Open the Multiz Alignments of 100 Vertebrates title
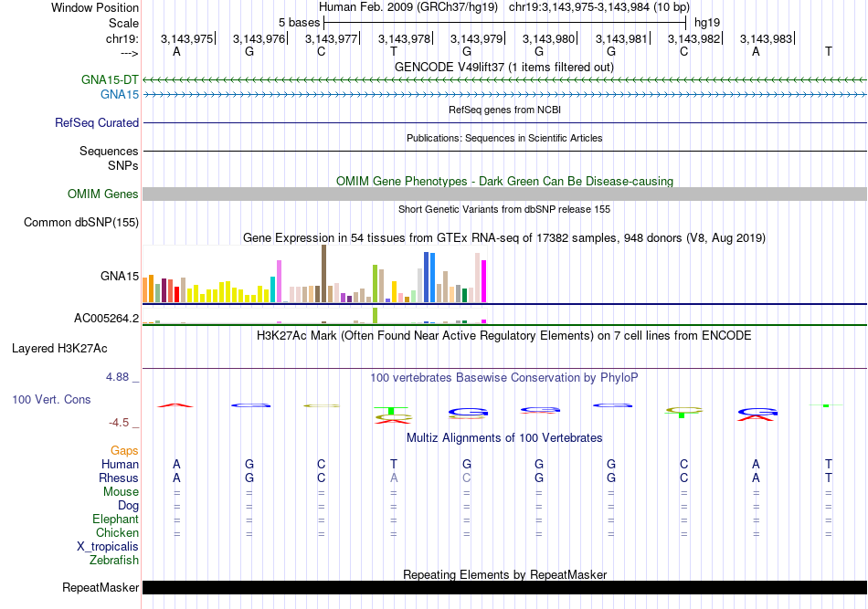Image resolution: width=868 pixels, height=609 pixels. 504,437
